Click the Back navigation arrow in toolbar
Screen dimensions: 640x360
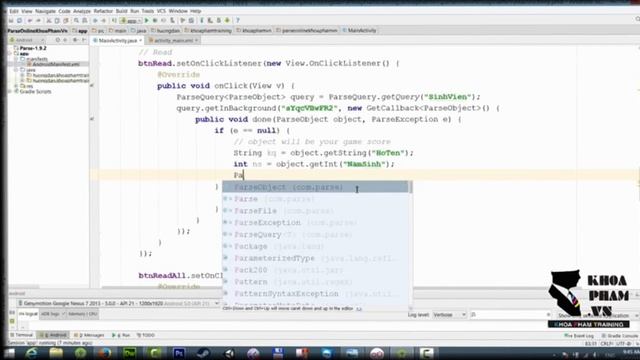point(95,20)
